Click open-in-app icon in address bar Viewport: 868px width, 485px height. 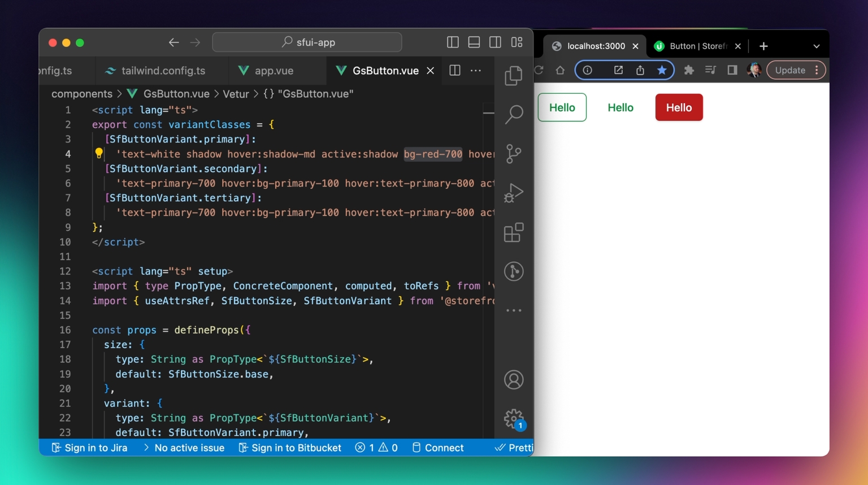[x=618, y=70]
